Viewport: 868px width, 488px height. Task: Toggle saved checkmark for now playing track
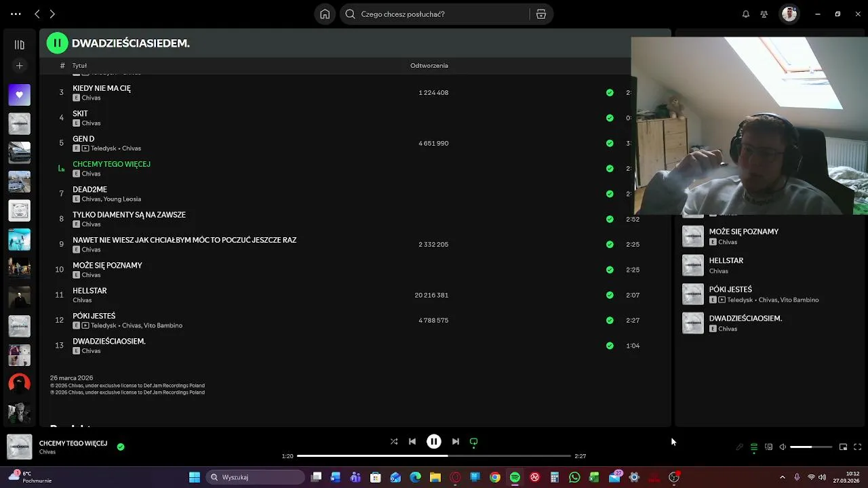[x=121, y=447]
